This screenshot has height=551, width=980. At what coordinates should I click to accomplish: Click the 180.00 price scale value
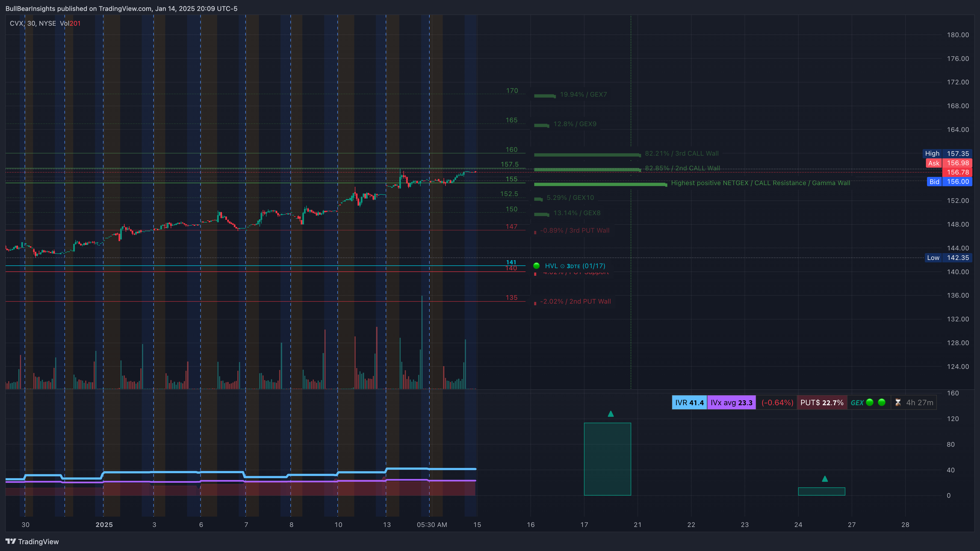pos(958,35)
